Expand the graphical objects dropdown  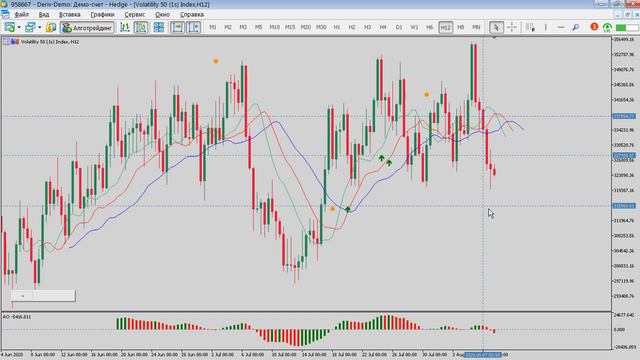[530, 27]
